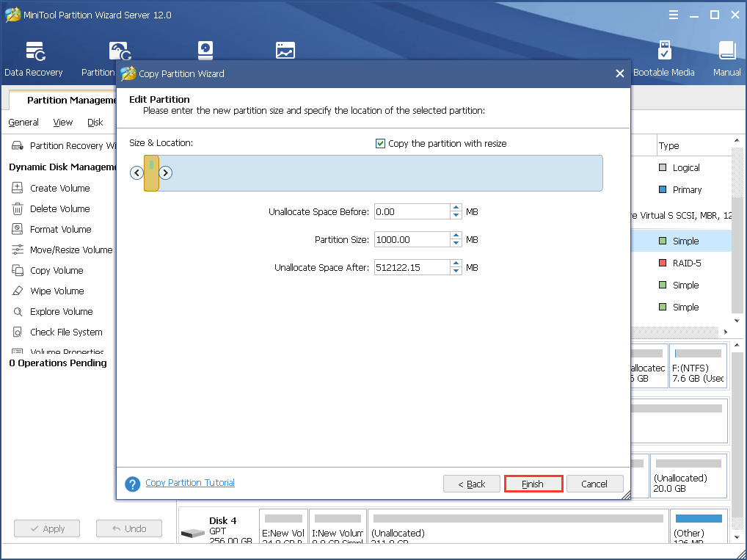The image size is (747, 560).
Task: Select the Primary partition row
Action: point(681,189)
